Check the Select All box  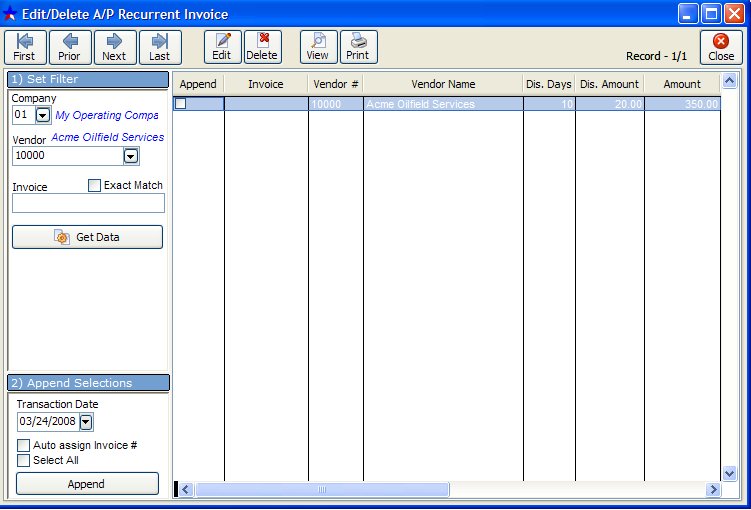tap(23, 461)
